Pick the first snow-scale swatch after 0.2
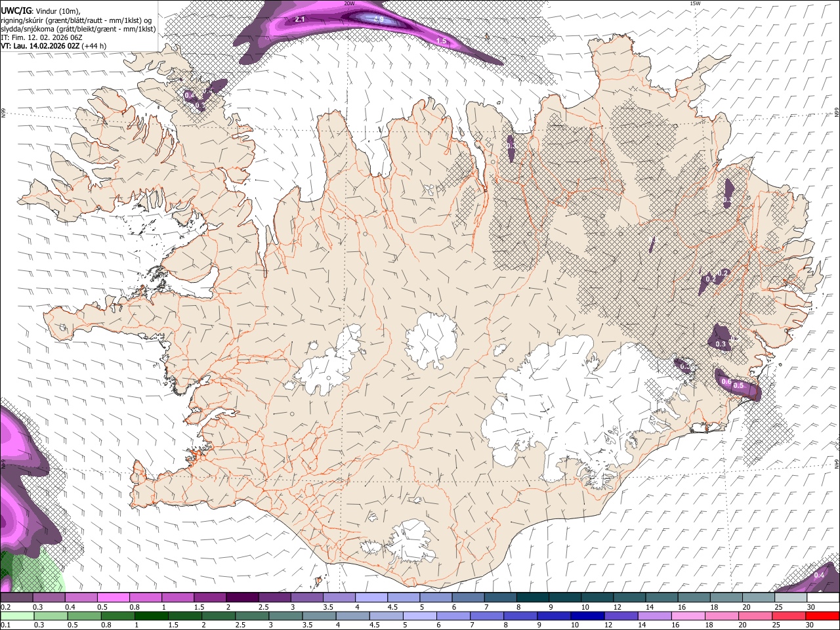This screenshot has height=630, width=840. pyautogui.click(x=17, y=598)
